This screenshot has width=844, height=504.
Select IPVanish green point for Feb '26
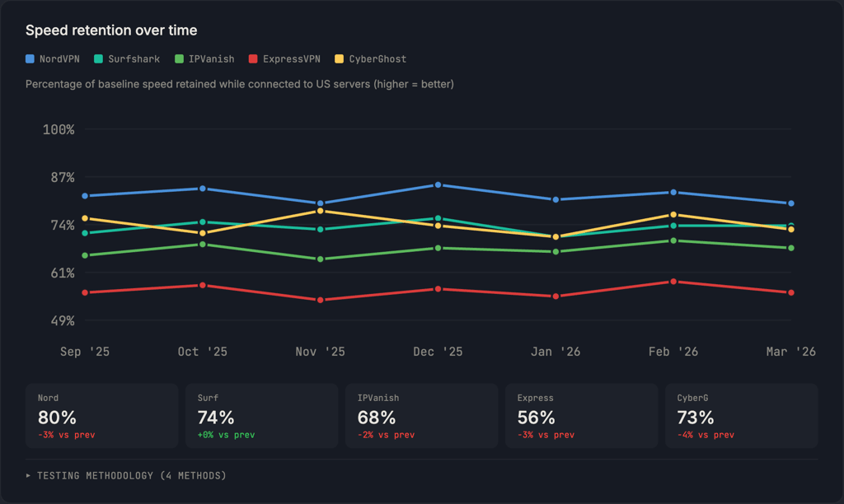coord(673,240)
